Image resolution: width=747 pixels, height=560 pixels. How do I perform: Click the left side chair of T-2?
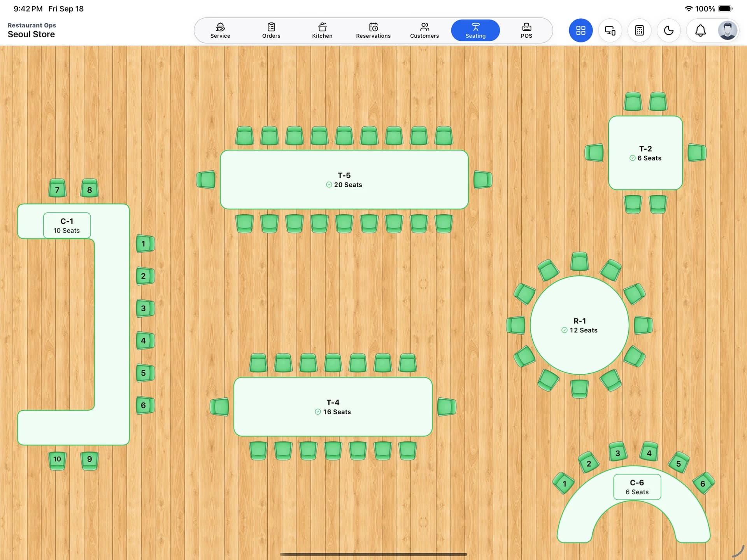594,152
